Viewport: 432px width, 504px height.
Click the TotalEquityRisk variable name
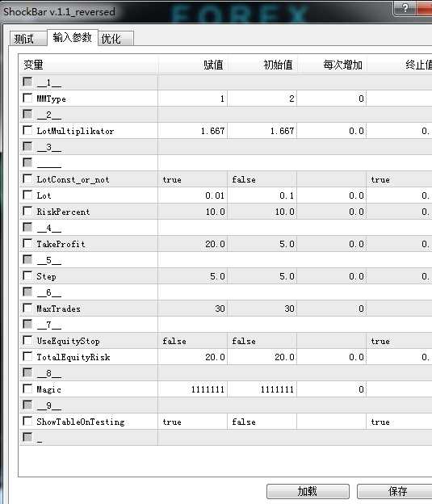73,357
